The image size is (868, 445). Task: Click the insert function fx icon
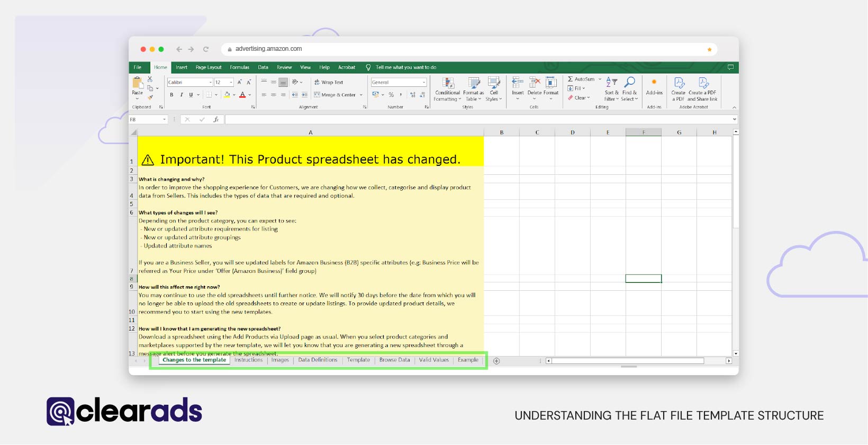tap(216, 120)
